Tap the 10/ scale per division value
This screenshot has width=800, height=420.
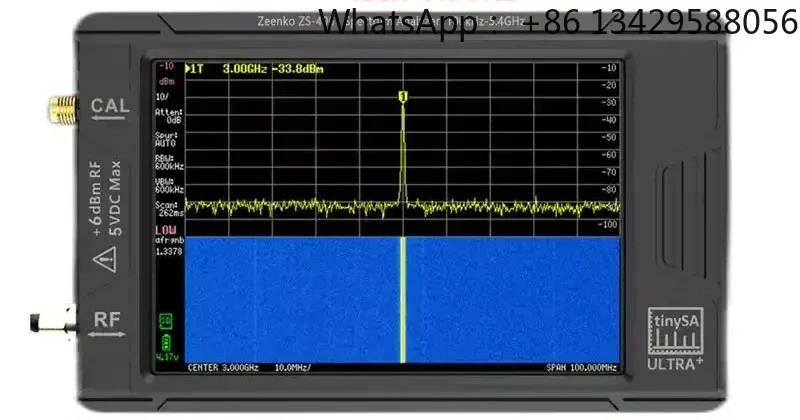162,96
